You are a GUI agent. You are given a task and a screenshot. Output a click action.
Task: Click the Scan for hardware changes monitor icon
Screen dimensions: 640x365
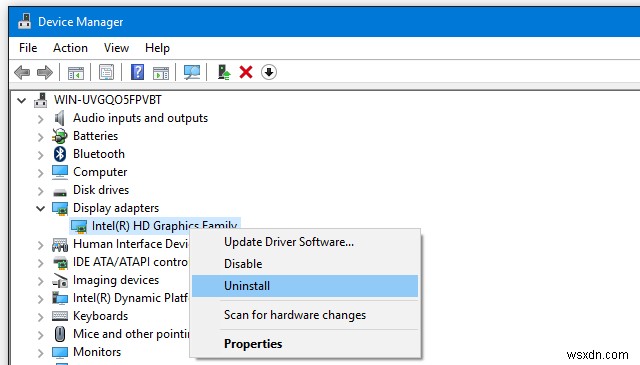pos(192,72)
